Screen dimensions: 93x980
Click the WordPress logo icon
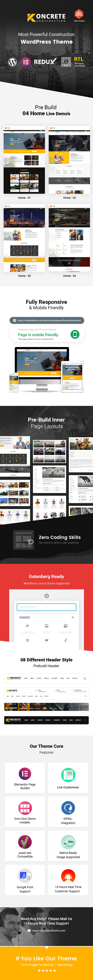pyautogui.click(x=13, y=62)
